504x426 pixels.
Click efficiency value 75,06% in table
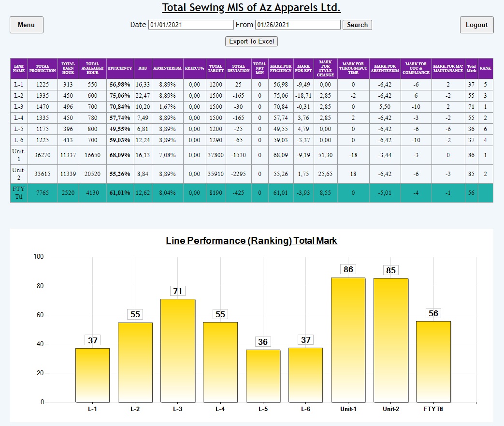[120, 96]
